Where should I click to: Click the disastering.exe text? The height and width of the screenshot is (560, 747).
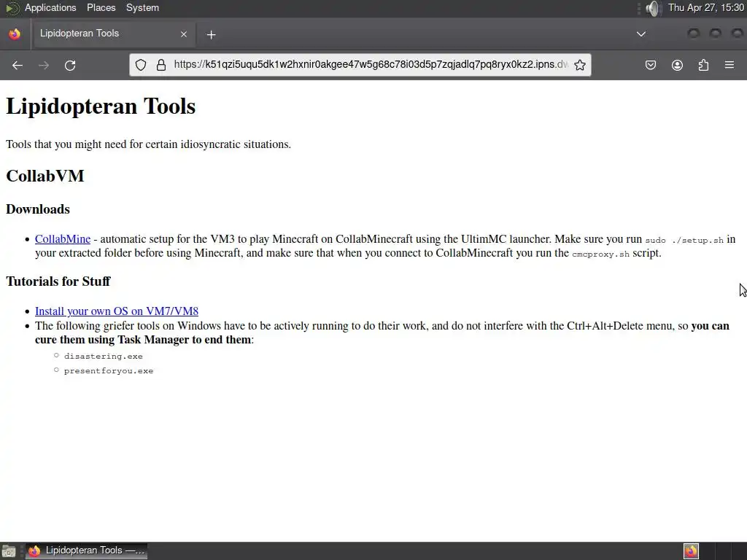104,356
